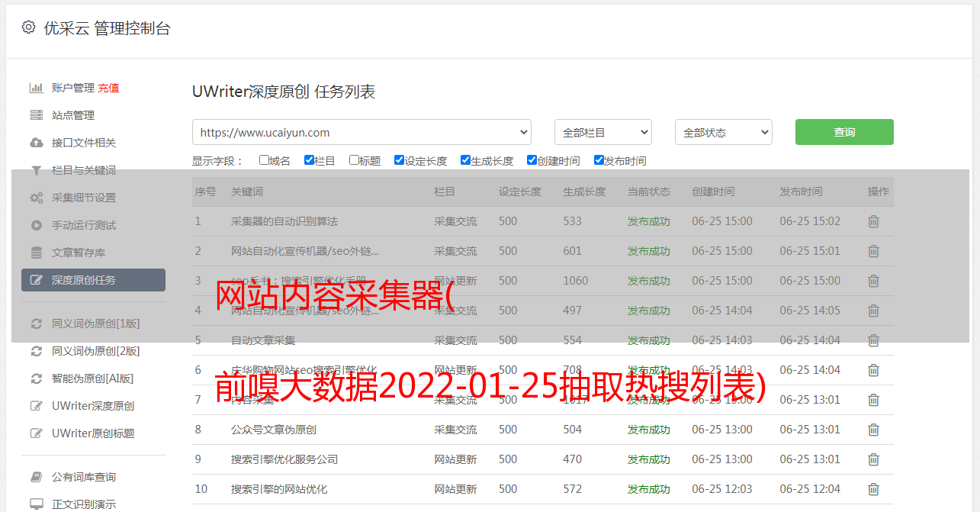980x512 pixels.
Task: Click the 当前状态 column header
Action: coord(649,192)
